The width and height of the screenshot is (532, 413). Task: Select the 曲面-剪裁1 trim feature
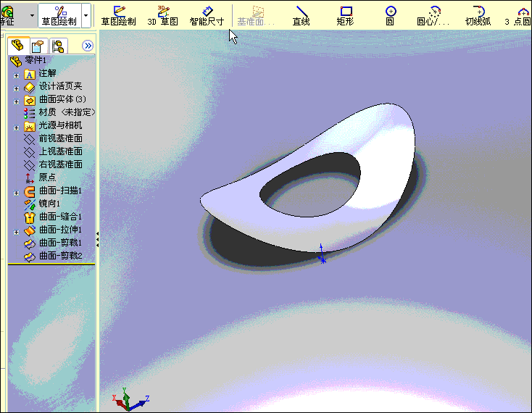coord(53,243)
